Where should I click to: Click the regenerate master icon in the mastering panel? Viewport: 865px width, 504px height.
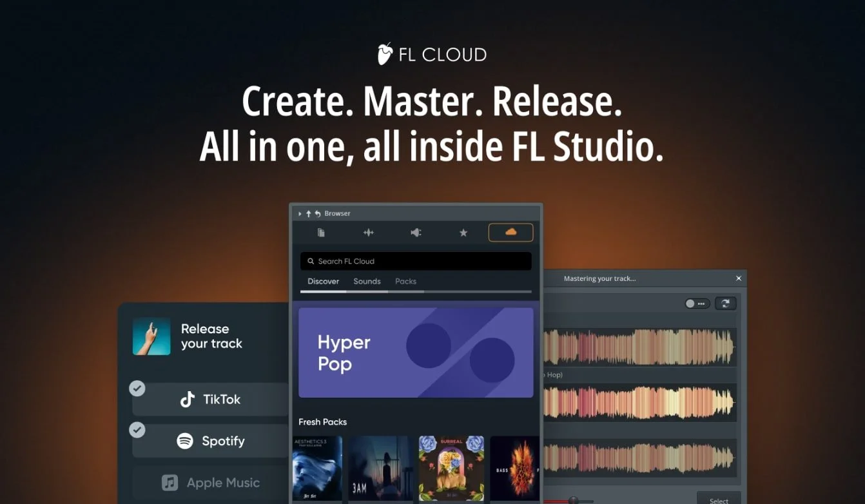point(725,303)
